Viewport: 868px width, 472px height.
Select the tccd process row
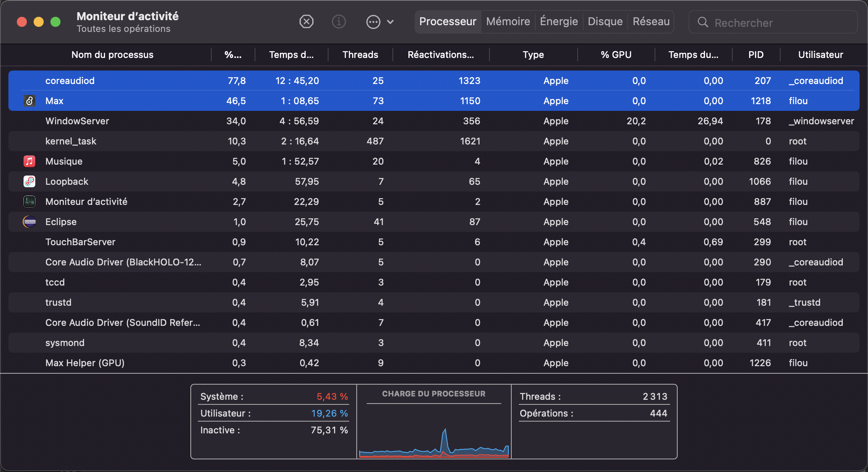click(434, 282)
